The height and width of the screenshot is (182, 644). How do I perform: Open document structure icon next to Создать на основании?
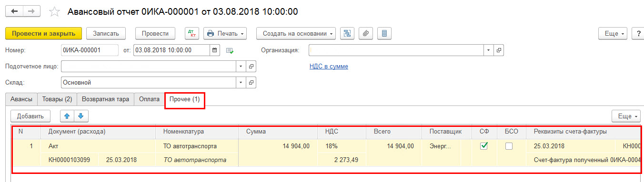pos(347,33)
